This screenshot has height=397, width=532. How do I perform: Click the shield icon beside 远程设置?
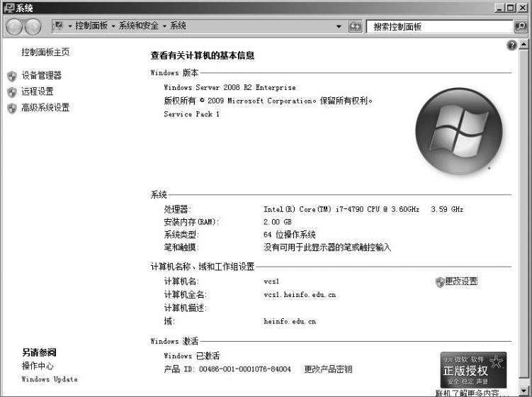12,92
